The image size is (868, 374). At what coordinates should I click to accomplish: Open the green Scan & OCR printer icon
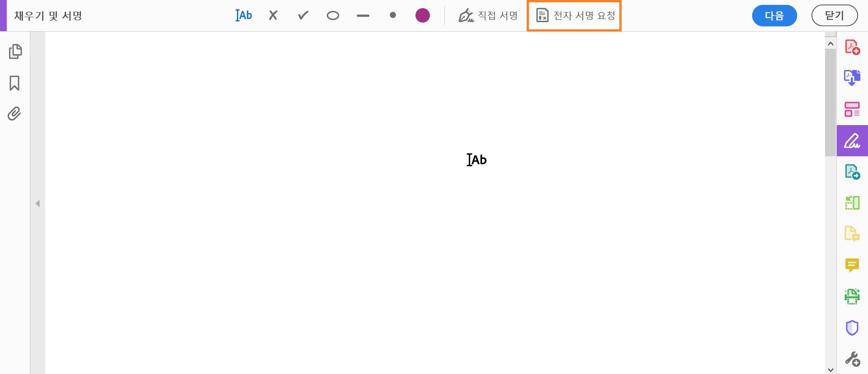click(852, 296)
